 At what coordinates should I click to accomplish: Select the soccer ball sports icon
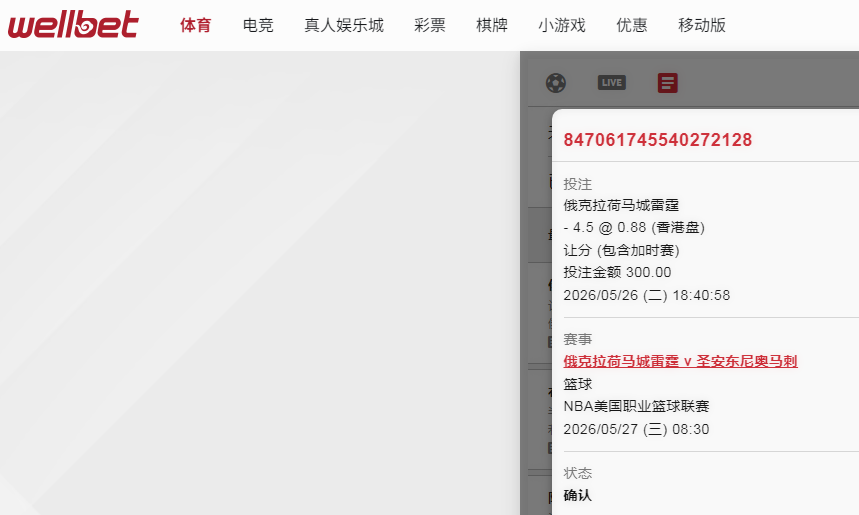[x=556, y=83]
